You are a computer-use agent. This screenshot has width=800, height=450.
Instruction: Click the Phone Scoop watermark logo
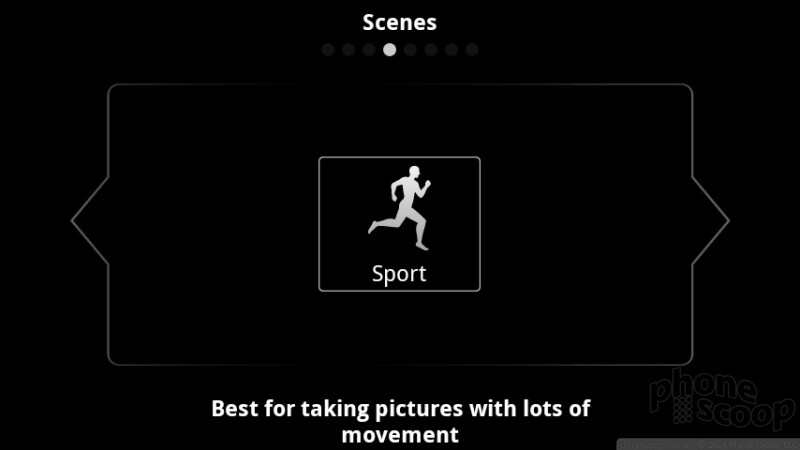click(x=721, y=399)
